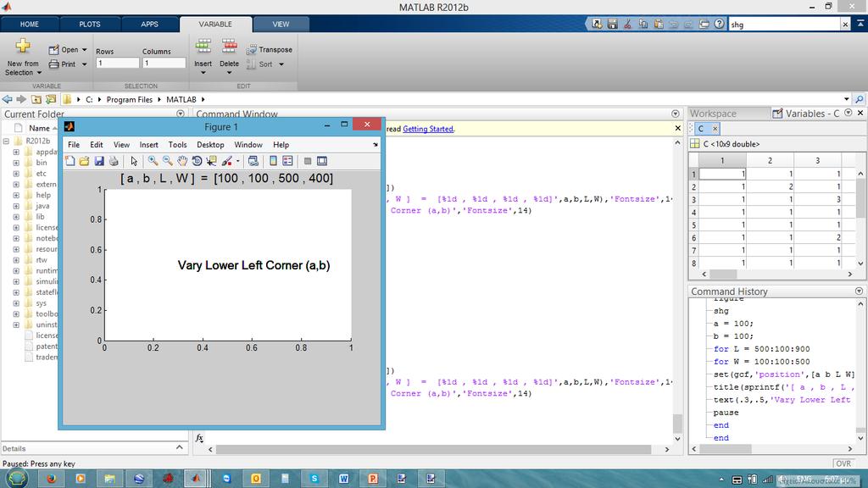The height and width of the screenshot is (488, 868).
Task: Click the Hide Plot Tools icon
Action: click(x=307, y=161)
